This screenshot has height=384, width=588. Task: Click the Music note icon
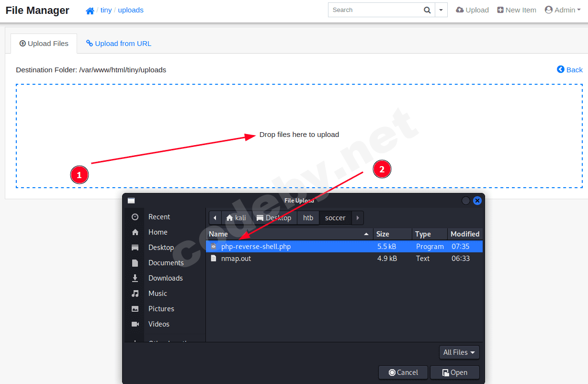click(x=135, y=294)
